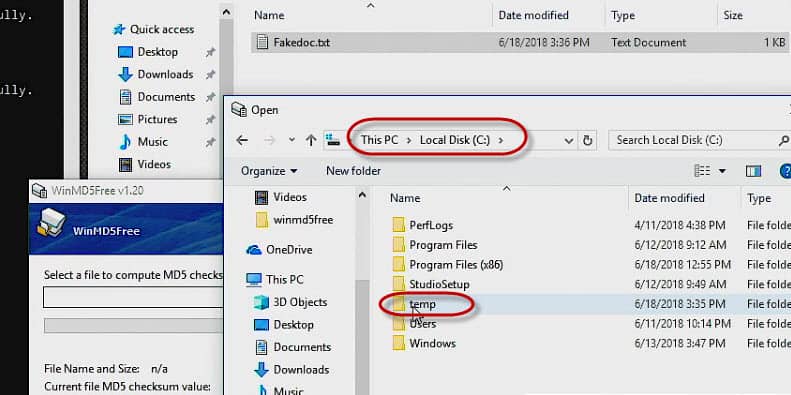Select Desktop under Quick access in Explorer
The height and width of the screenshot is (395, 791).
157,52
